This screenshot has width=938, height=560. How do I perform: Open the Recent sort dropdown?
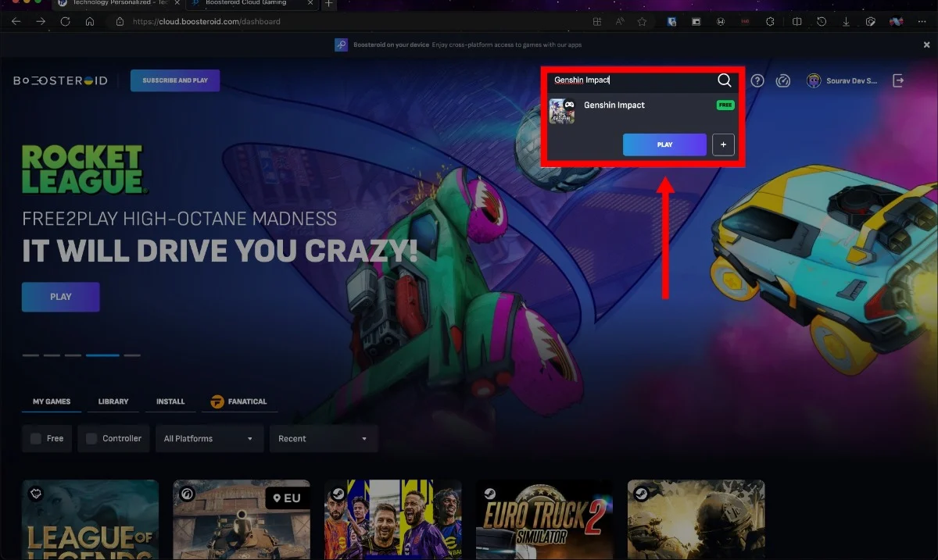point(324,439)
